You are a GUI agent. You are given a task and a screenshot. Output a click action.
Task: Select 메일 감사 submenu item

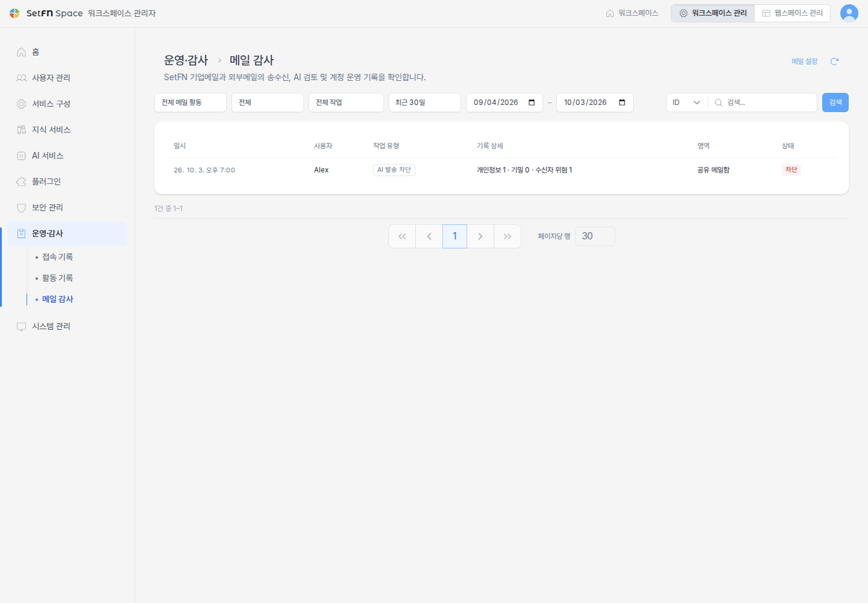coord(57,299)
